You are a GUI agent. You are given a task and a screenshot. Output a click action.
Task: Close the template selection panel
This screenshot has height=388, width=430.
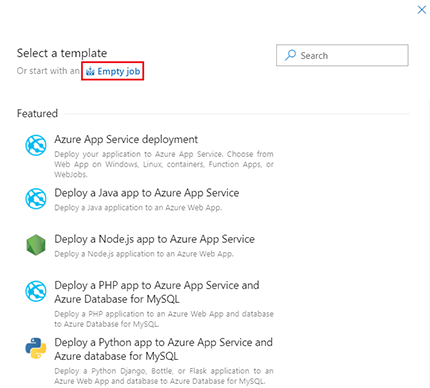(422, 9)
